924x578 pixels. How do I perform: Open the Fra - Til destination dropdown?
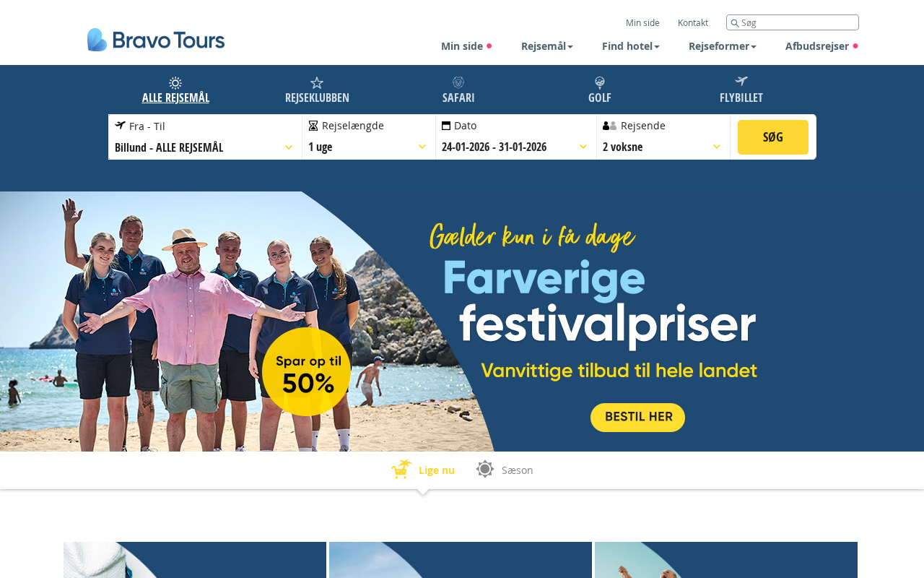[205, 137]
